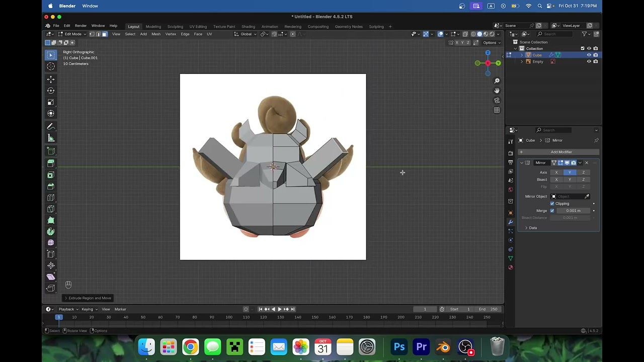Collapse the Mirror modifier panel
Viewport: 644px width, 362px height.
522,163
